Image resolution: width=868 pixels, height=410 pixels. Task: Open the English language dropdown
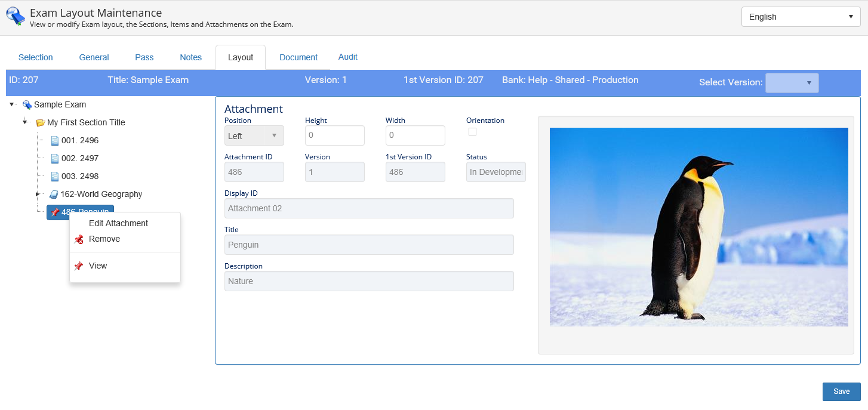click(x=801, y=17)
